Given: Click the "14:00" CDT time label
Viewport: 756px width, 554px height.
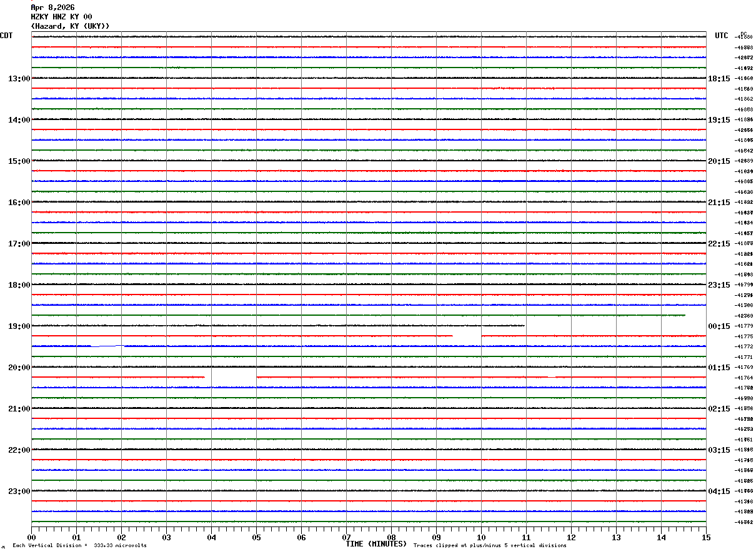Looking at the screenshot, I should 19,120.
